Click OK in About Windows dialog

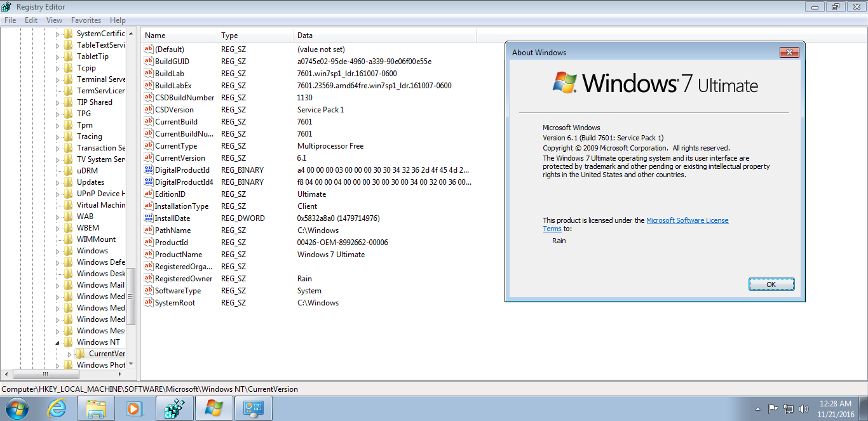tap(771, 284)
